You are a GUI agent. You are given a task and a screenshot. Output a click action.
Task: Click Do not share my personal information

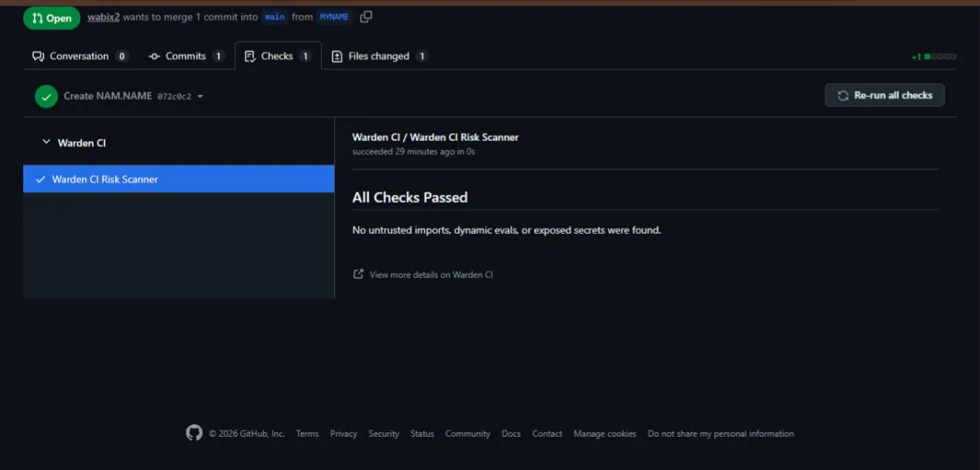click(721, 434)
